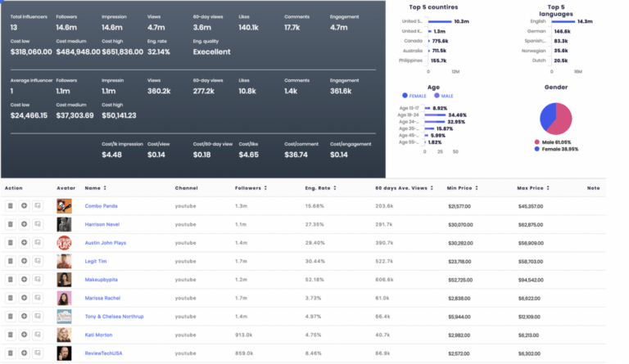Open the note icon for Austin John Plays

38,243
